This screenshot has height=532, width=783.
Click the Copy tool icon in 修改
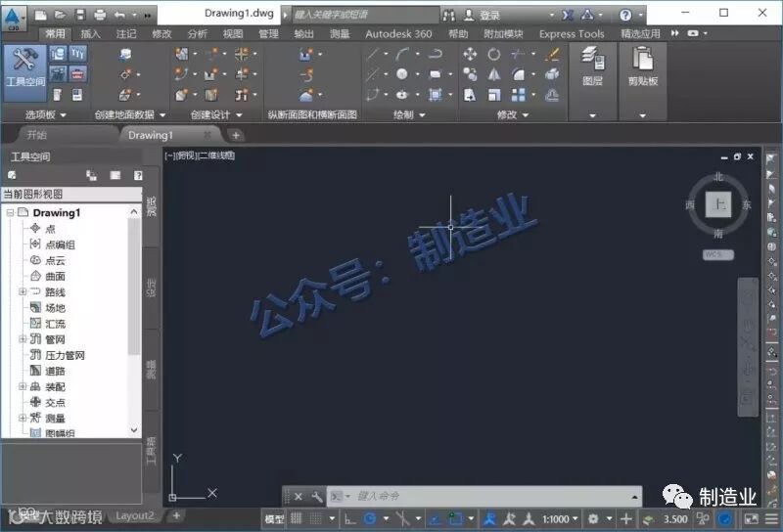470,74
